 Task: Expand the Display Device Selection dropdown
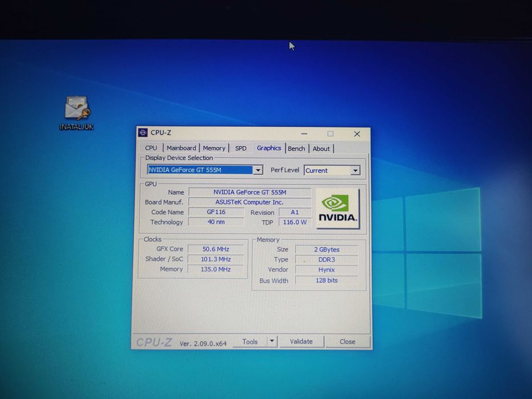click(258, 170)
